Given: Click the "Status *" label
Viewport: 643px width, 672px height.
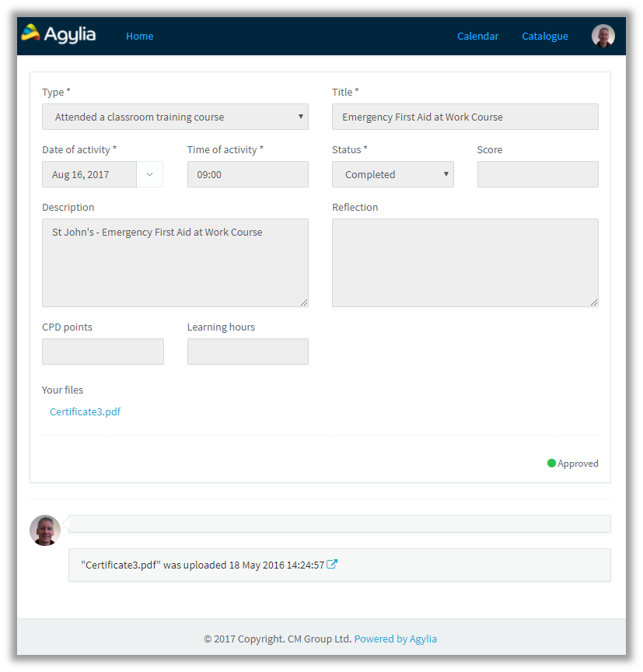Looking at the screenshot, I should coord(350,149).
